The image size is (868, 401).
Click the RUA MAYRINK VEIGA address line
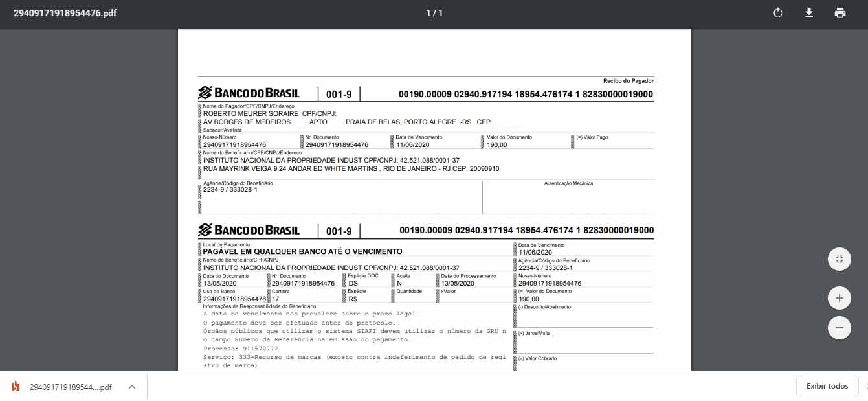351,168
